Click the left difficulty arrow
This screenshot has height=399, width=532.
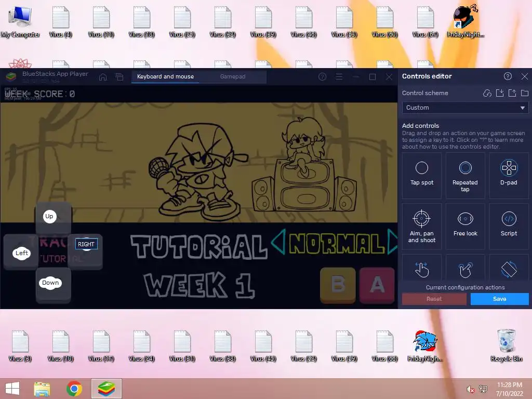[x=278, y=242]
